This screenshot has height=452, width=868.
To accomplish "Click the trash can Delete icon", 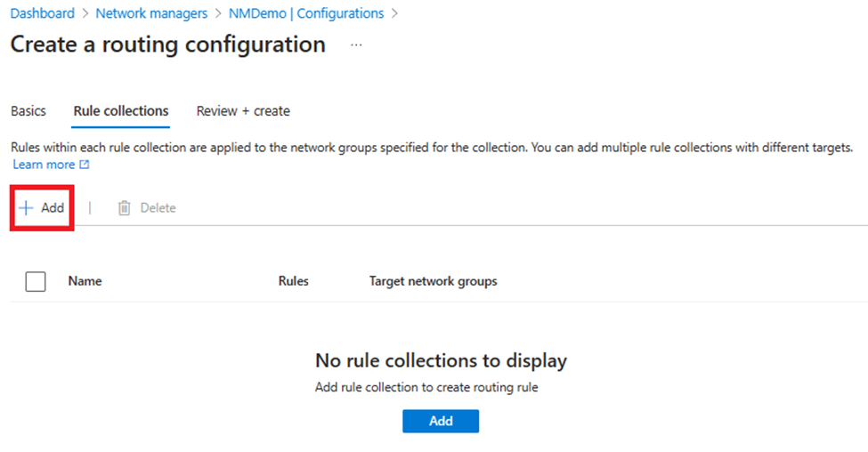I will click(x=125, y=207).
